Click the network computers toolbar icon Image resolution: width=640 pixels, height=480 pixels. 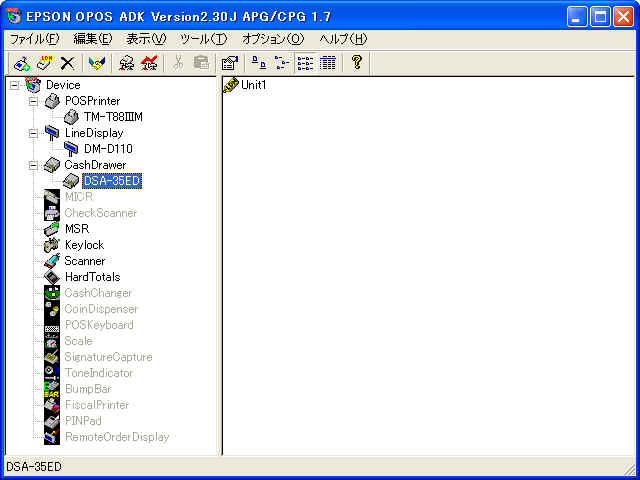(127, 63)
